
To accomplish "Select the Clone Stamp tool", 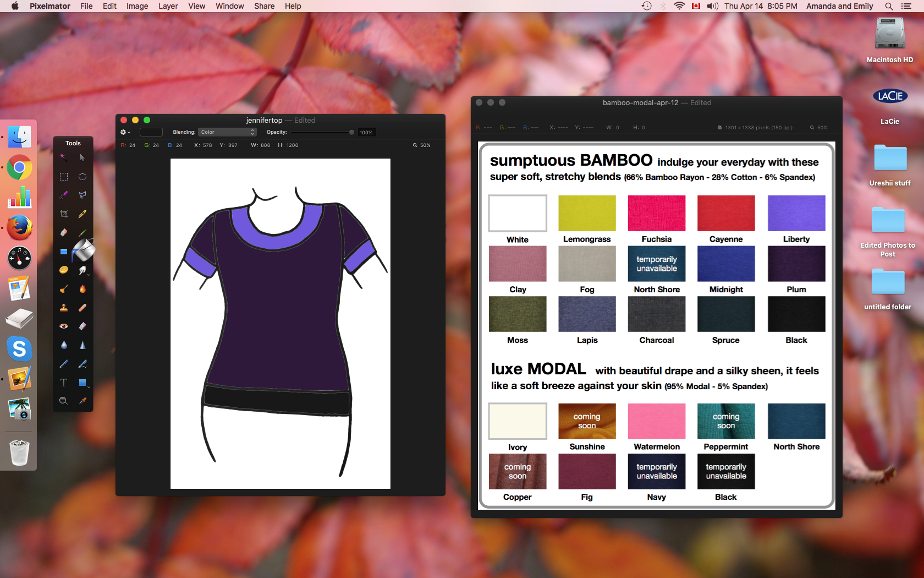I will click(64, 308).
